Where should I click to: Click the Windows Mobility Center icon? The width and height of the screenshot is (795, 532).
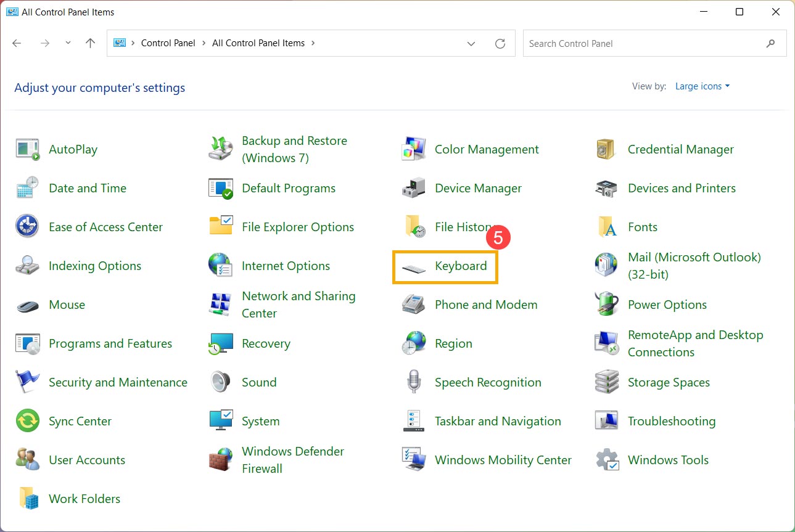[x=414, y=460]
